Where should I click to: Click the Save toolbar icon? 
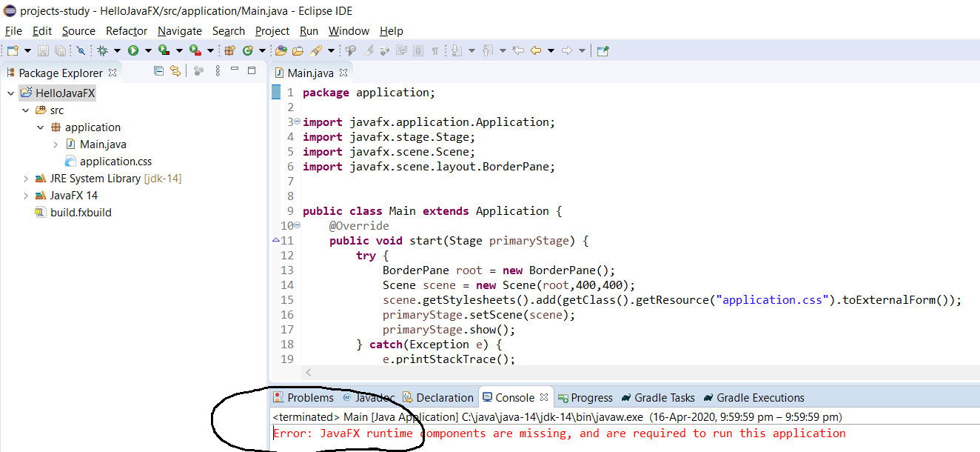click(43, 50)
